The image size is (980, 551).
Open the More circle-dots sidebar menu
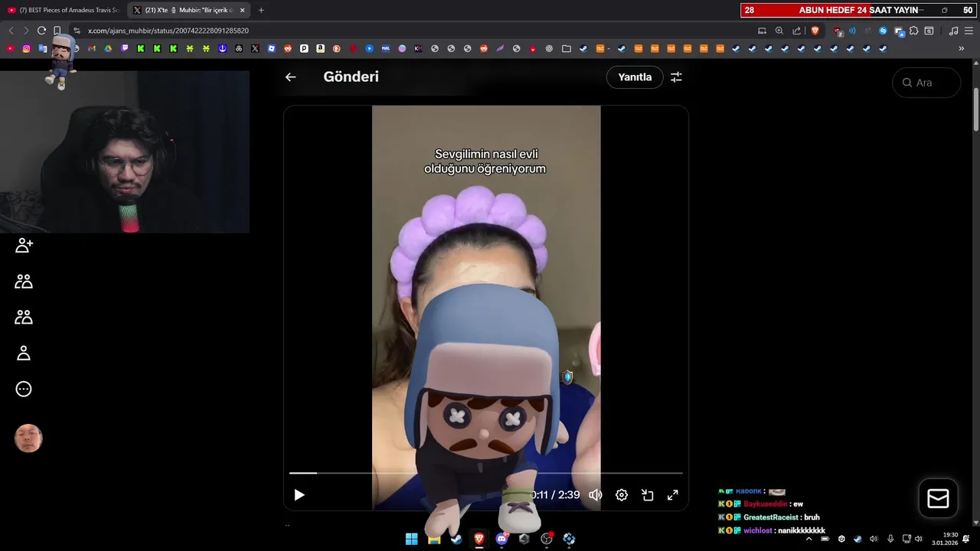[x=24, y=389]
